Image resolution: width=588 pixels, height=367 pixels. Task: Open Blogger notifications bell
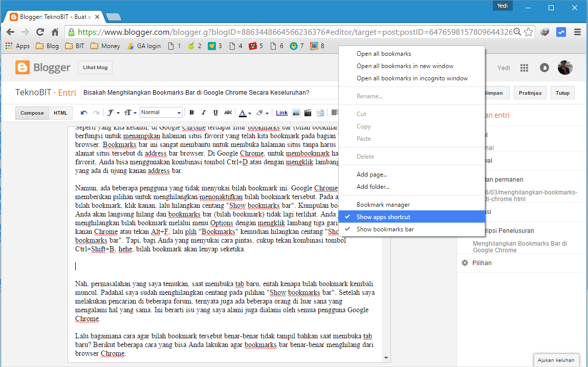[x=544, y=68]
